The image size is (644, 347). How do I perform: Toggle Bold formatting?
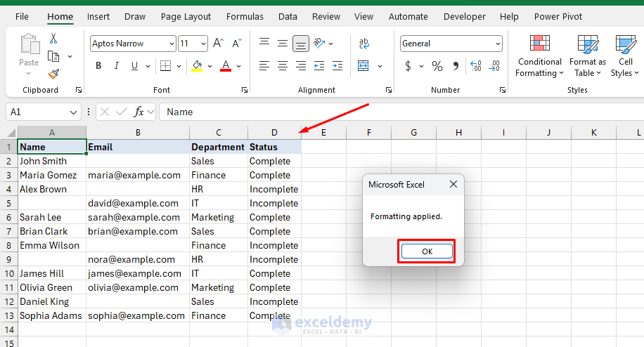tap(98, 65)
